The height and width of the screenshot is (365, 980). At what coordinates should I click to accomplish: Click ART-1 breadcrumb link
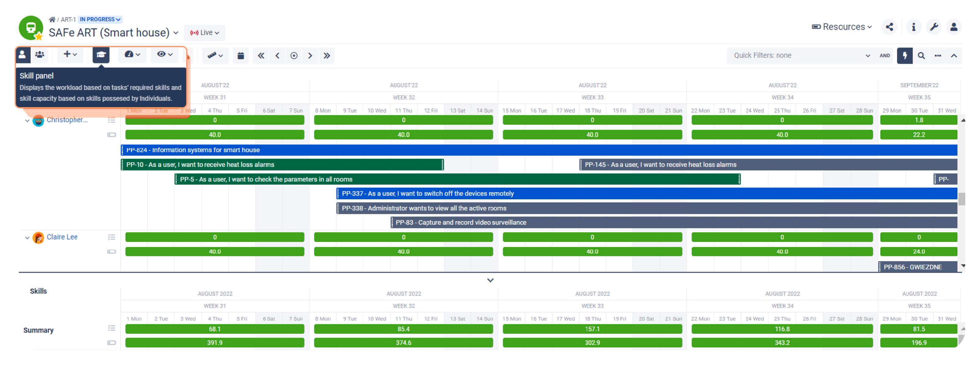68,19
